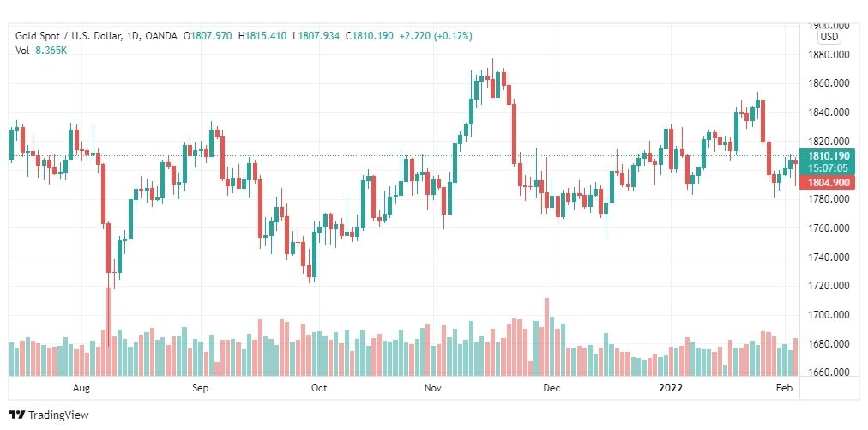Click the Vol 8.365K indicator label
This screenshot has width=868, height=430.
click(41, 50)
